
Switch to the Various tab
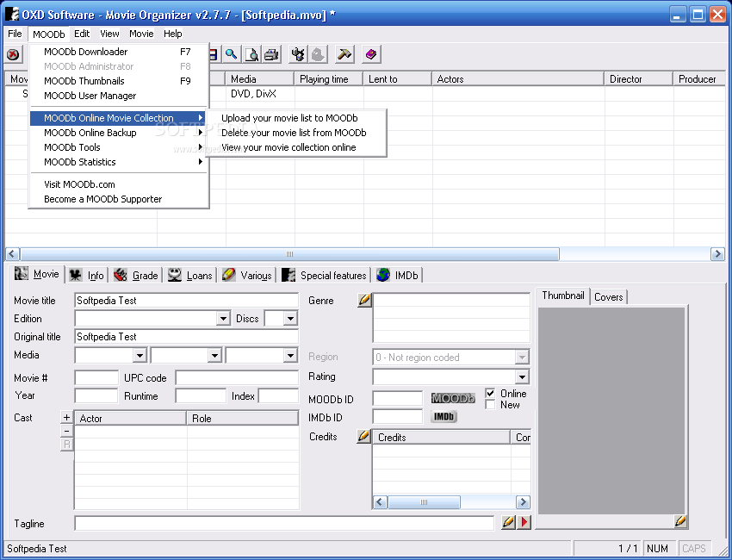[247, 276]
